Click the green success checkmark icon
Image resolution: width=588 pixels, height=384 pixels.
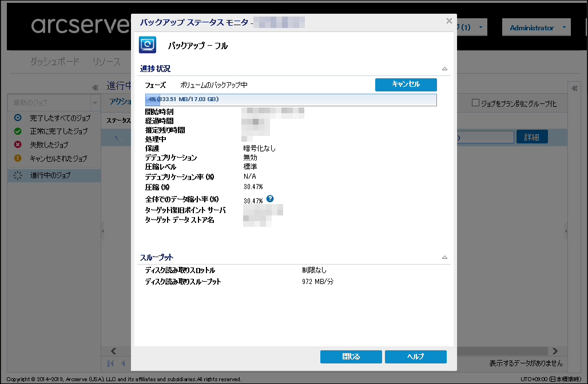pyautogui.click(x=18, y=131)
